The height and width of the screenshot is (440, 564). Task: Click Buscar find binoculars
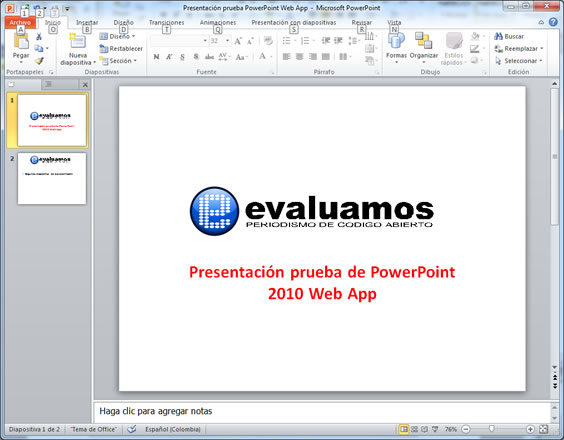pyautogui.click(x=509, y=36)
